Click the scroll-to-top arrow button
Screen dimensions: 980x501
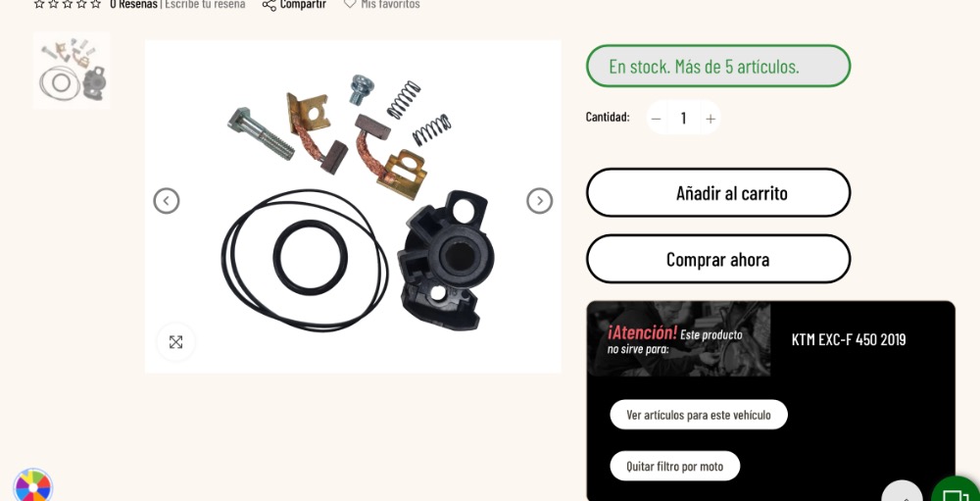pyautogui.click(x=902, y=491)
